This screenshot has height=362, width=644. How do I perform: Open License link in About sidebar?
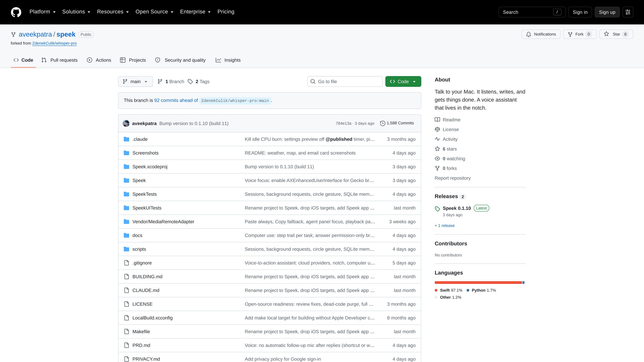click(x=447, y=129)
